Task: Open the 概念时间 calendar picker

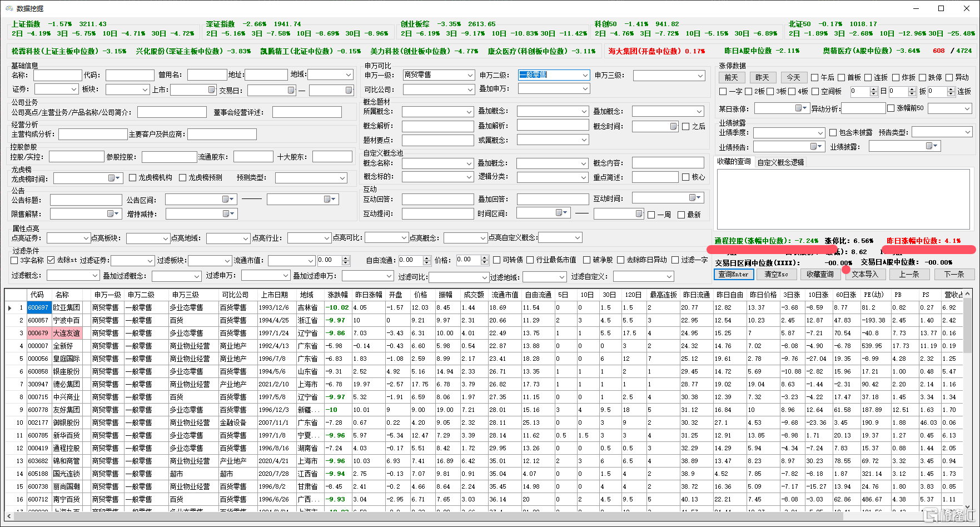Action: click(x=674, y=126)
